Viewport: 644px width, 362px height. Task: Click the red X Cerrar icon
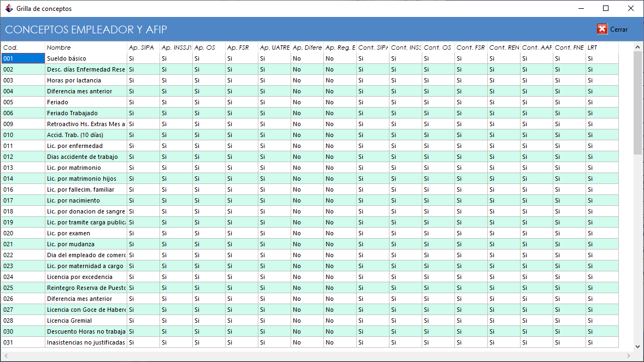pyautogui.click(x=602, y=29)
